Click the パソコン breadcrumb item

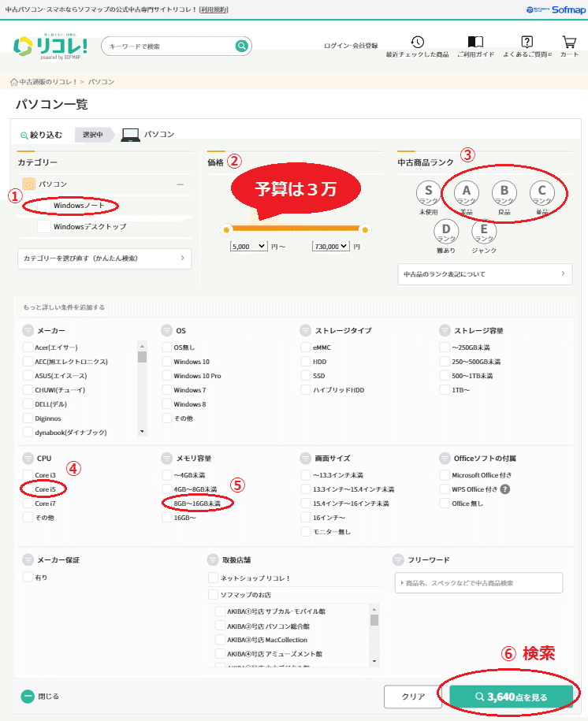coord(101,82)
